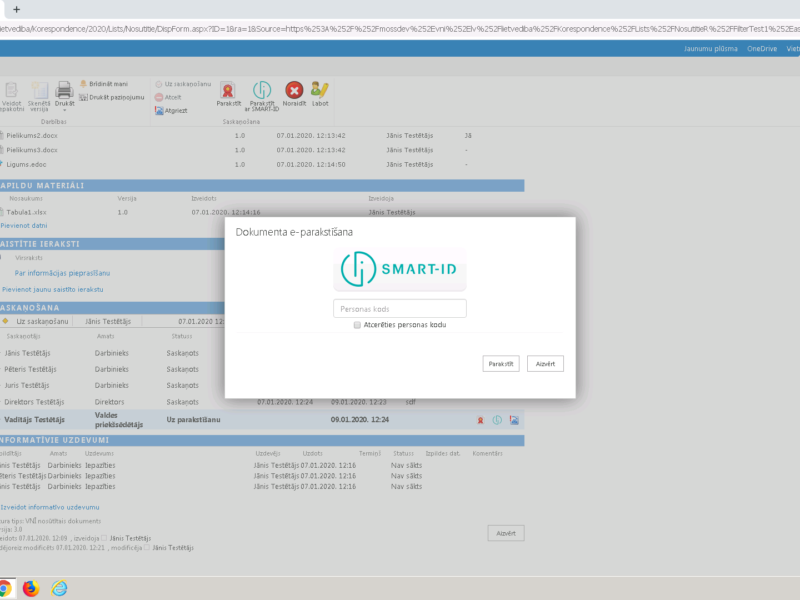Click the Termiņš column header
The image size is (800, 600).
tap(370, 454)
